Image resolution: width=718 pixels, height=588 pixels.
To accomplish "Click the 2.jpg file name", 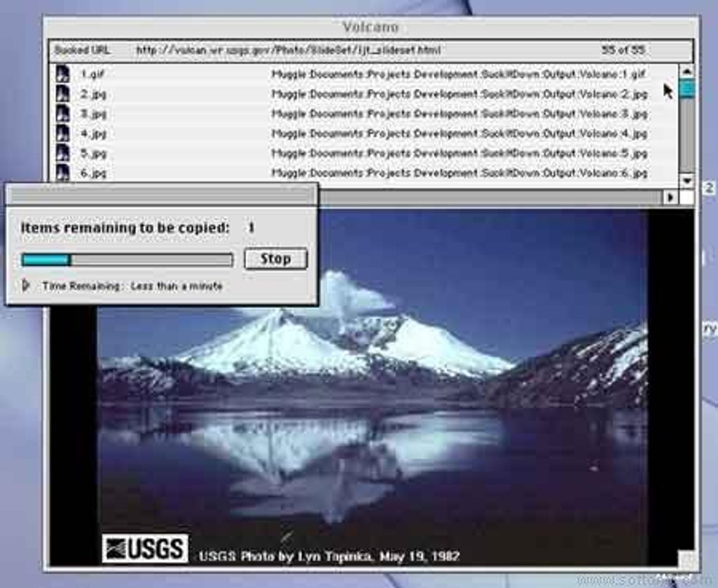I will point(94,94).
